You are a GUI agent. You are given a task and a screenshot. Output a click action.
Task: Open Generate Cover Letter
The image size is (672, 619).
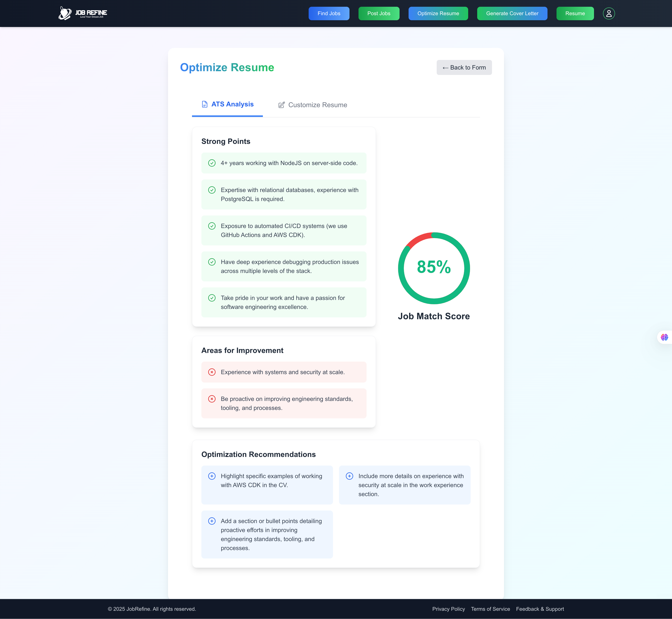click(x=512, y=13)
